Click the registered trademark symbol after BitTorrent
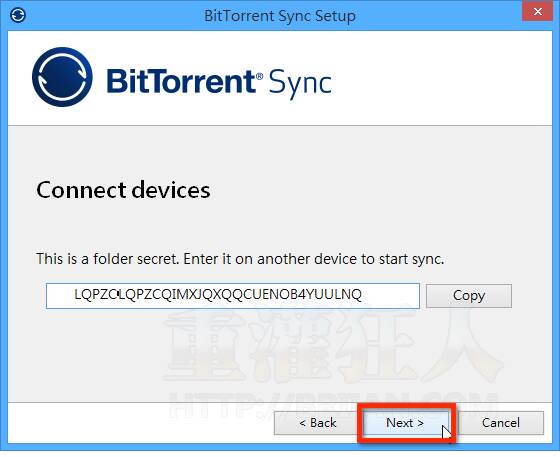Image resolution: width=560 pixels, height=457 pixels. point(260,76)
